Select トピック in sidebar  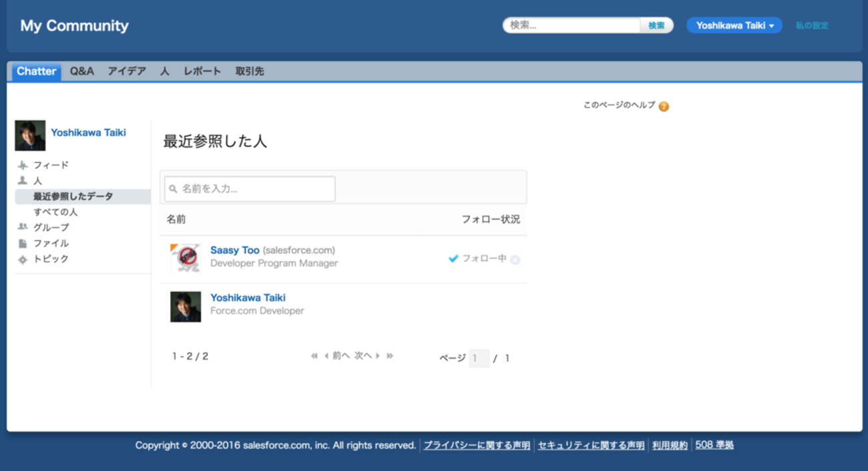(x=51, y=259)
